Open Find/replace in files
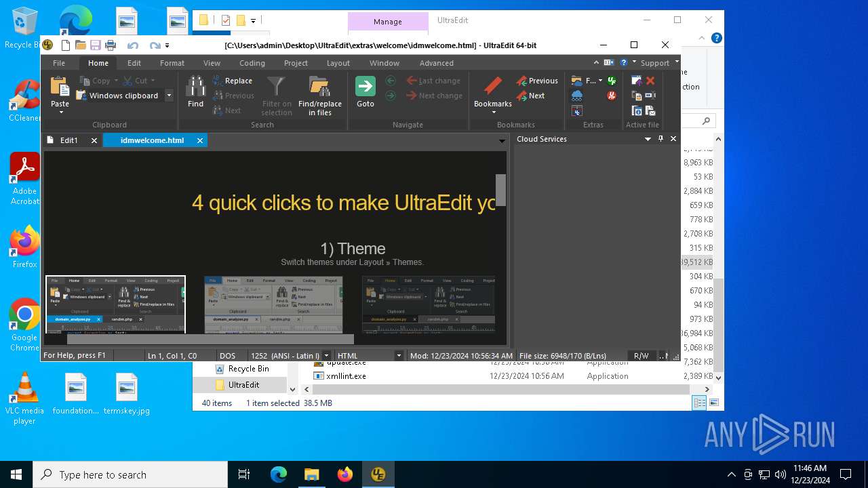This screenshot has width=868, height=488. coord(319,96)
